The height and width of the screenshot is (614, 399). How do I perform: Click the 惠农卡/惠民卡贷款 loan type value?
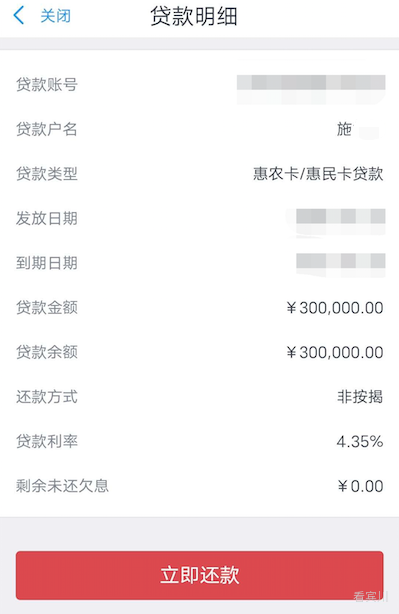point(318,173)
